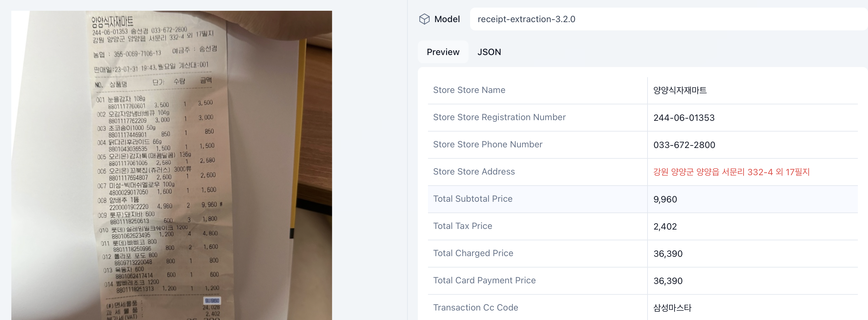Viewport: 868px width, 320px height.
Task: Click the Total Tax Price value 2,402
Action: (x=665, y=227)
